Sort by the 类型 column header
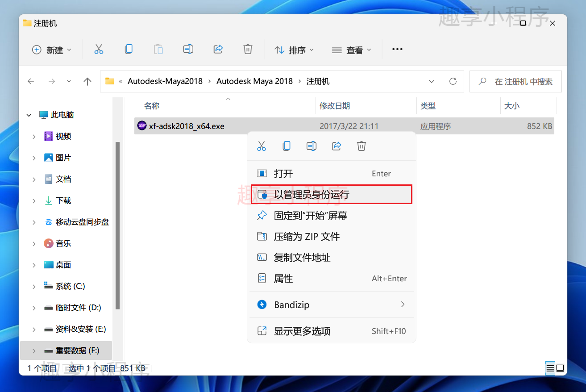586x392 pixels. tap(428, 106)
